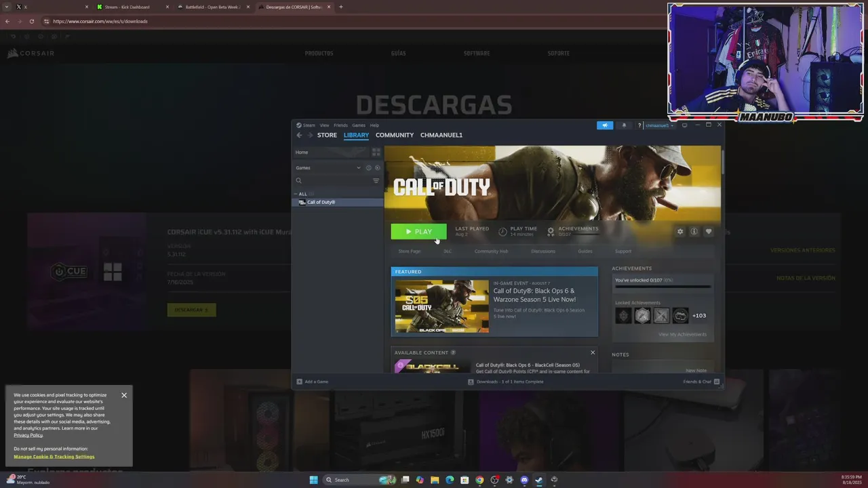Open the Friends menu
This screenshot has width=868, height=488.
[x=340, y=125]
